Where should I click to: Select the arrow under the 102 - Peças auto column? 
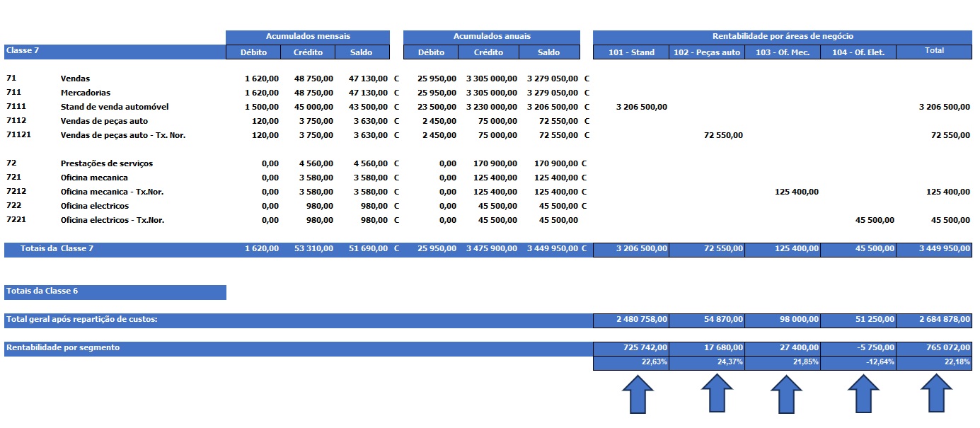[717, 395]
